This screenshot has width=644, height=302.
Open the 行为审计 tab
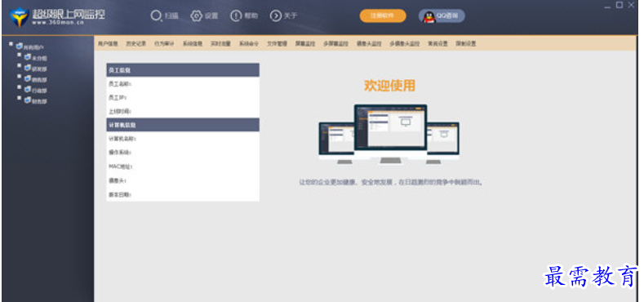[x=164, y=43]
